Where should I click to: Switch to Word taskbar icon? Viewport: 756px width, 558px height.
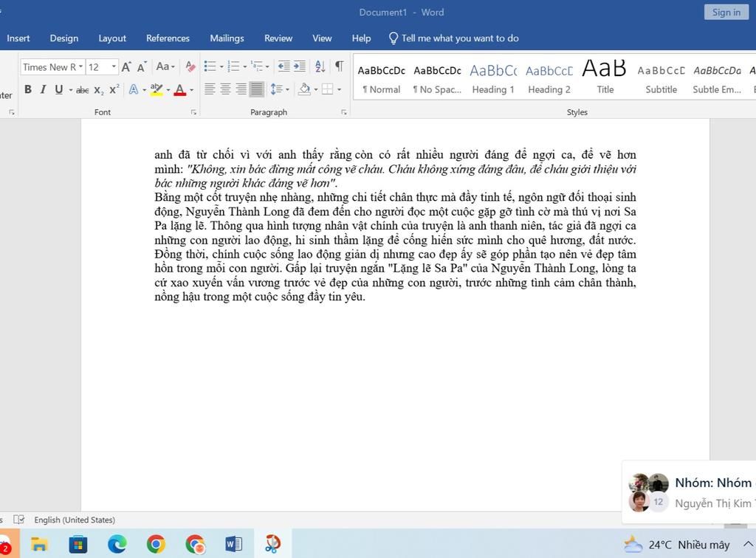(233, 545)
